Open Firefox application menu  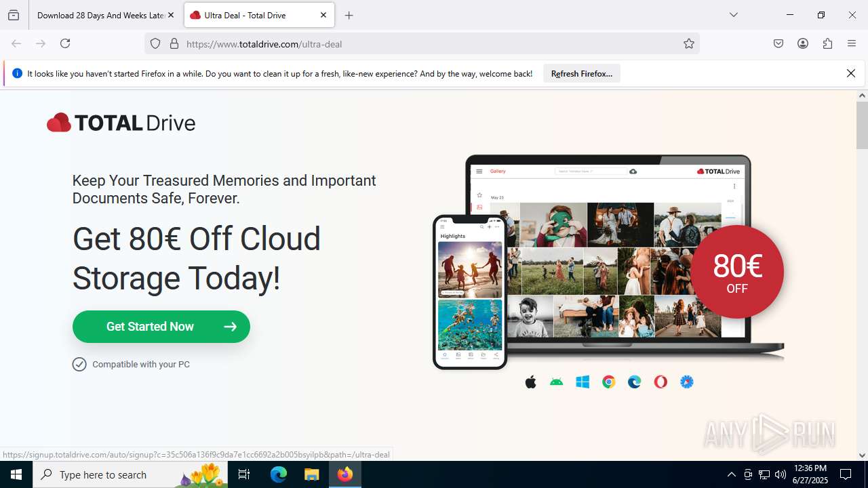point(852,43)
